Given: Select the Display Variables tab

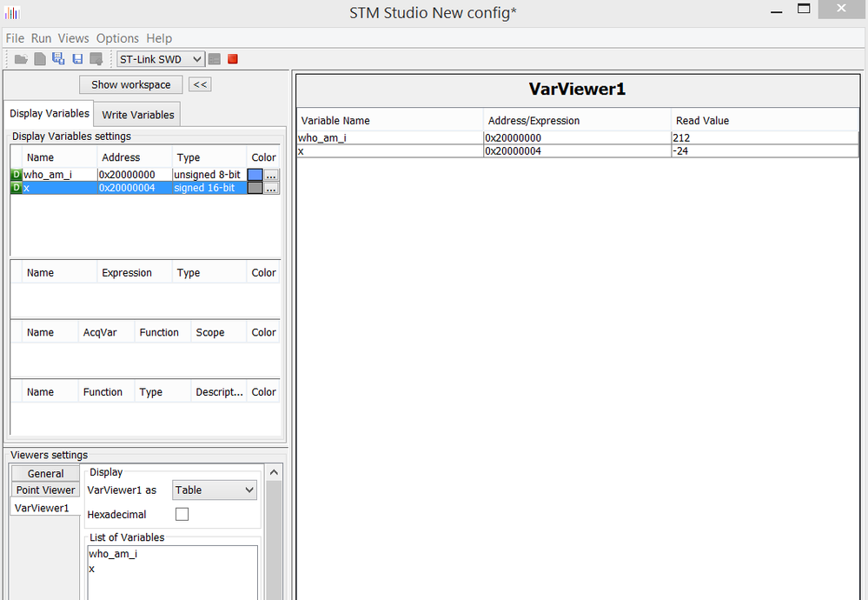Looking at the screenshot, I should [x=50, y=114].
